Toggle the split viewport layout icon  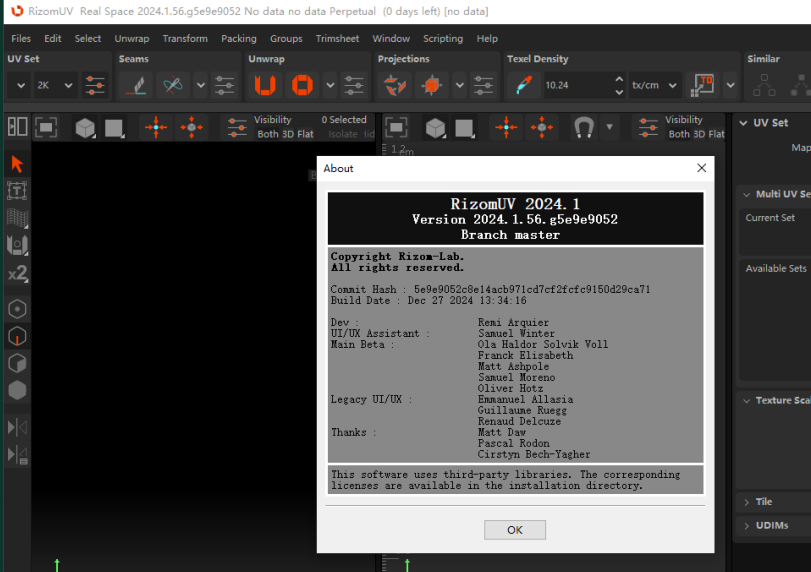[17, 127]
